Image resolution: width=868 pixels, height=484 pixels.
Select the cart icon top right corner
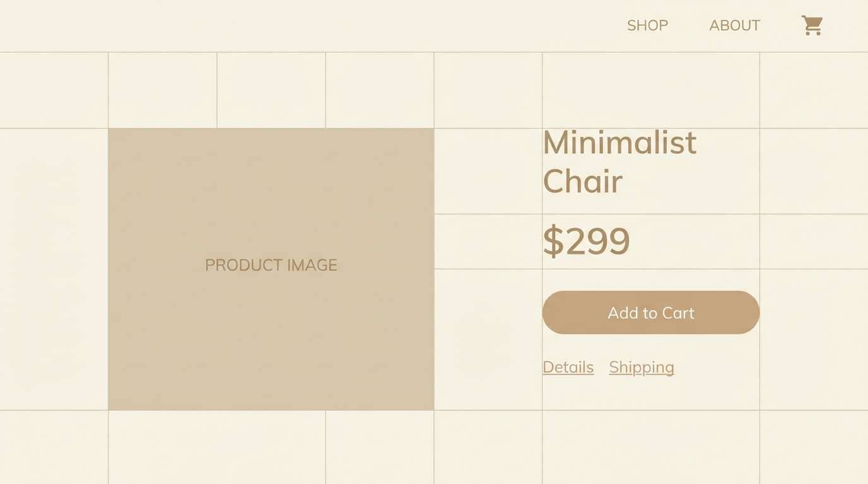[x=812, y=25]
